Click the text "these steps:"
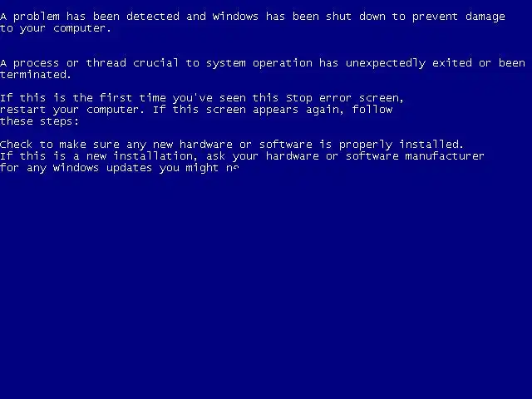Viewport: 532px width, 399px height. tap(39, 121)
